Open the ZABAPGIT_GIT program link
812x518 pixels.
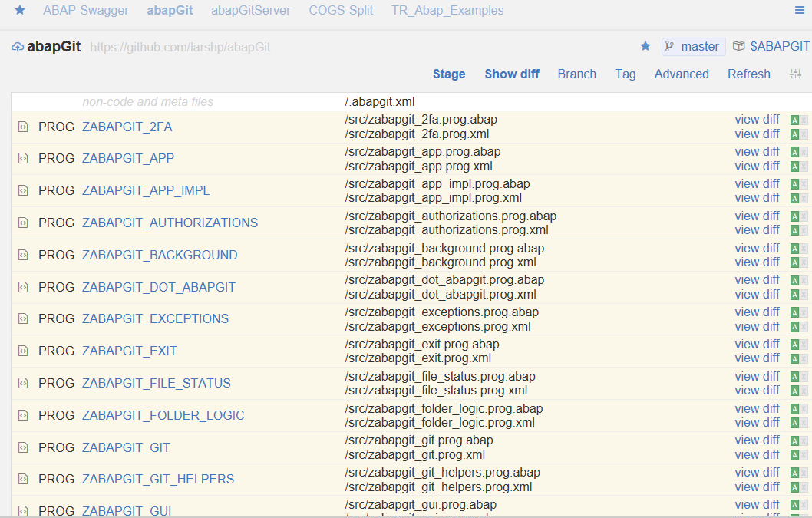click(x=126, y=447)
